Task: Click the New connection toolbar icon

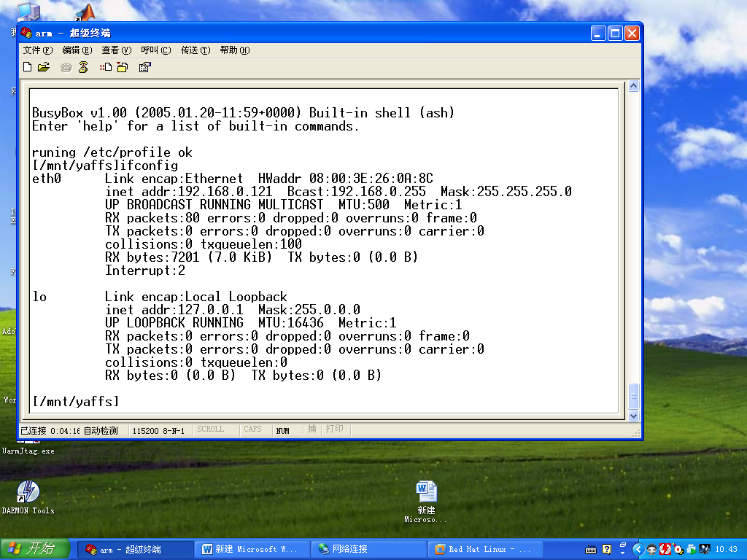Action: [28, 67]
